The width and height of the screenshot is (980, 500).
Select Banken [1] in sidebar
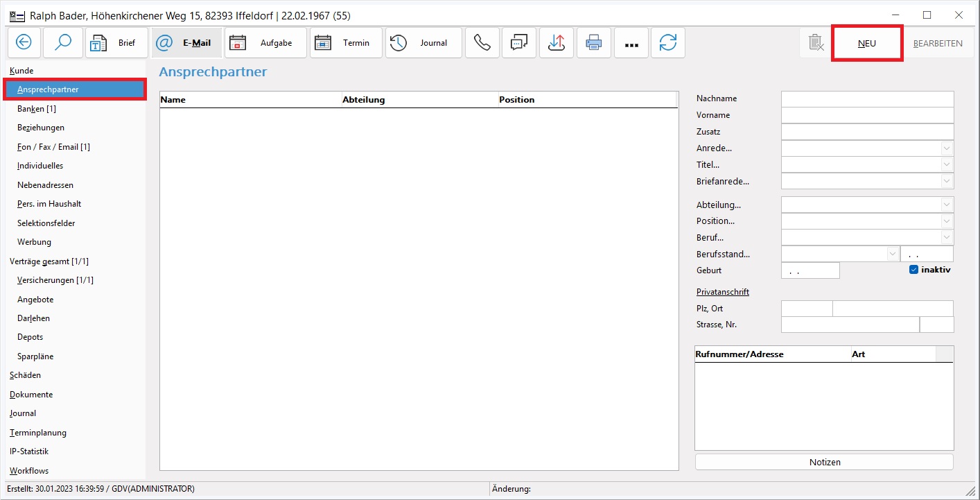click(x=37, y=109)
